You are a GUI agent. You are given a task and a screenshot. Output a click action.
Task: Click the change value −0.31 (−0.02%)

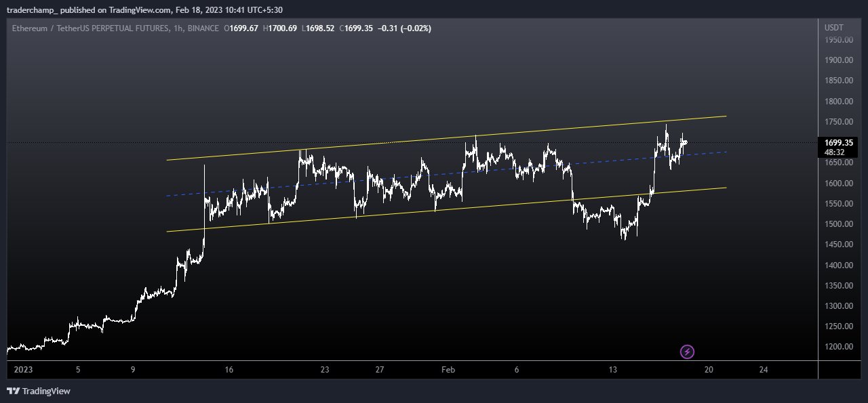[x=404, y=28]
